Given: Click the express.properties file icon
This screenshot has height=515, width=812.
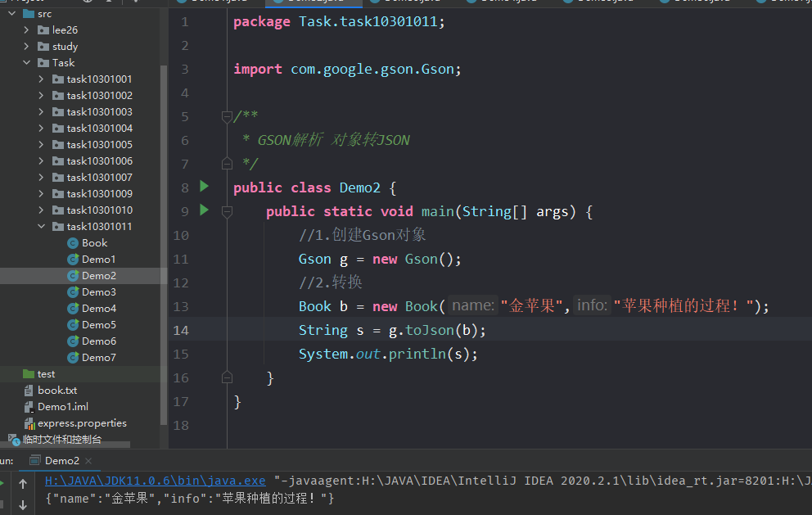Looking at the screenshot, I should pyautogui.click(x=29, y=424).
